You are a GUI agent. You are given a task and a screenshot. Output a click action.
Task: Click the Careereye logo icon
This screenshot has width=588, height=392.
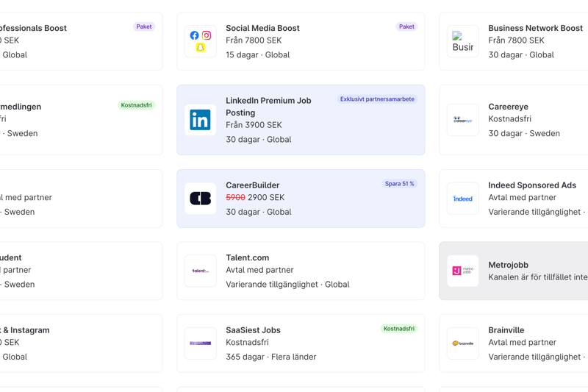[x=462, y=120]
